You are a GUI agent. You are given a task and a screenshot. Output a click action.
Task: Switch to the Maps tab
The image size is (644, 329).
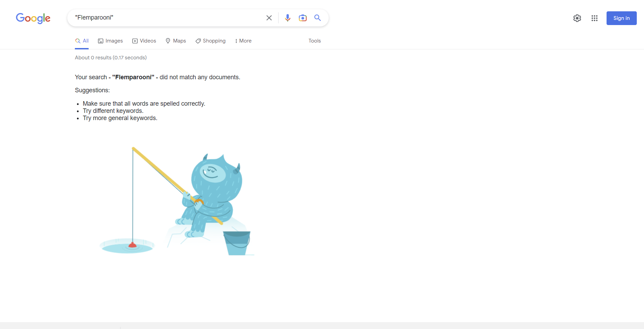pyautogui.click(x=176, y=41)
